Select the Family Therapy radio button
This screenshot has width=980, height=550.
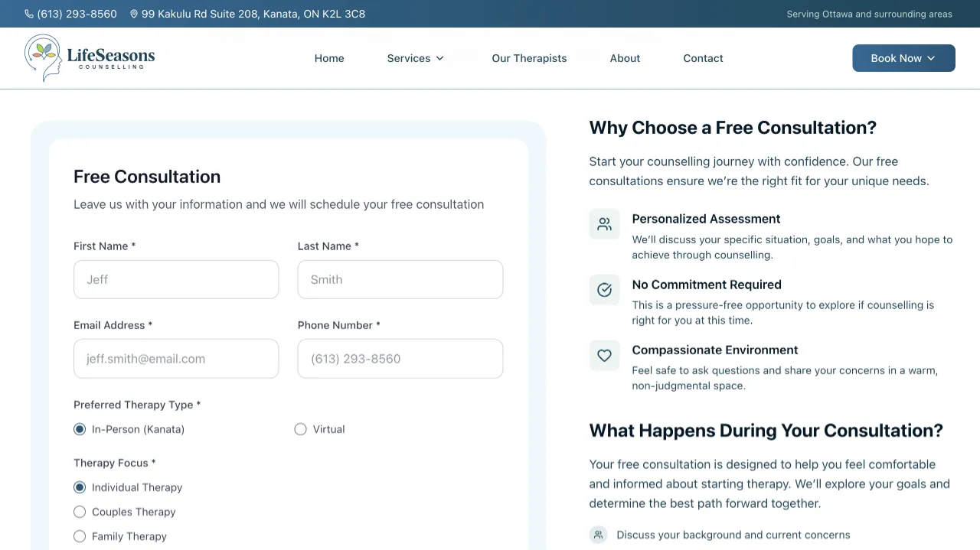coord(80,536)
